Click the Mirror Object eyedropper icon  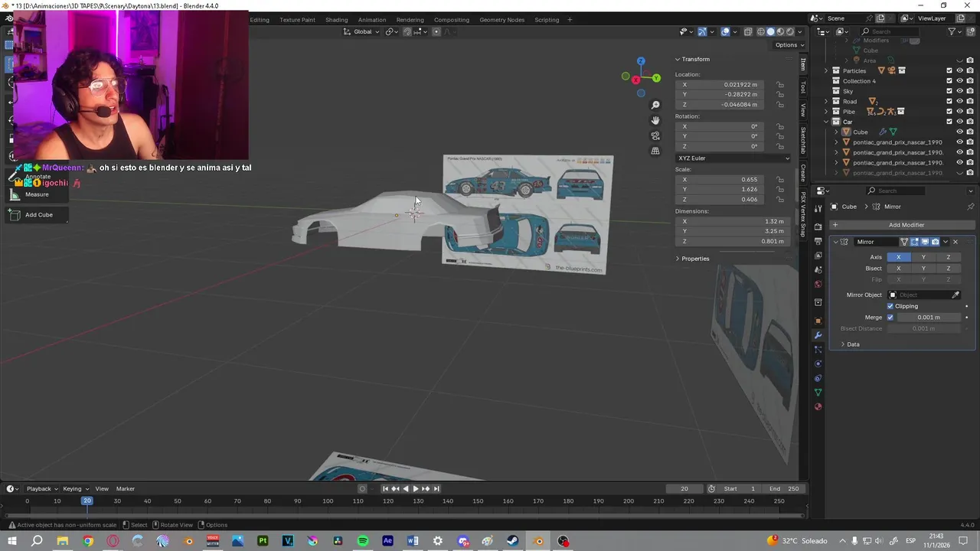955,295
